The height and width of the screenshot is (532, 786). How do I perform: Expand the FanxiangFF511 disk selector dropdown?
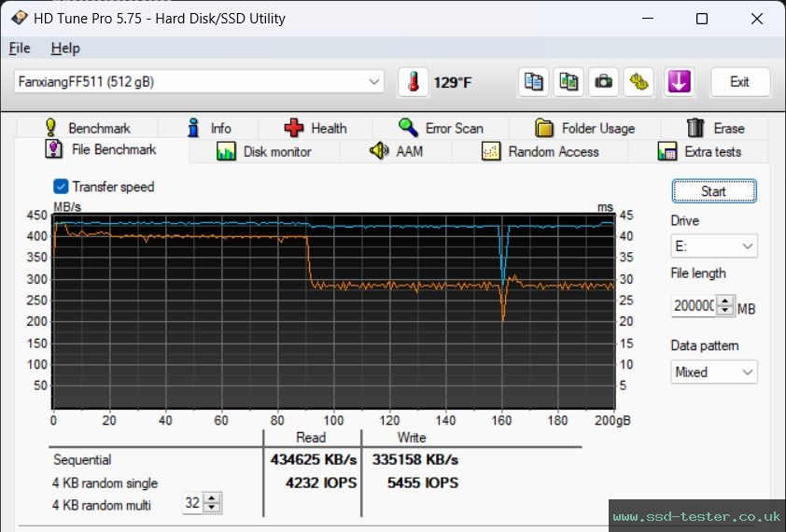point(199,82)
